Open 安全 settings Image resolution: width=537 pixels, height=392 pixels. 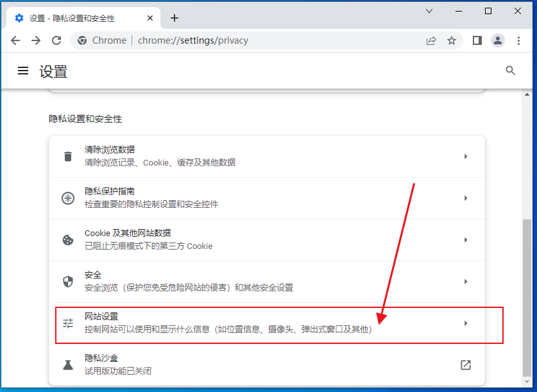tap(267, 282)
